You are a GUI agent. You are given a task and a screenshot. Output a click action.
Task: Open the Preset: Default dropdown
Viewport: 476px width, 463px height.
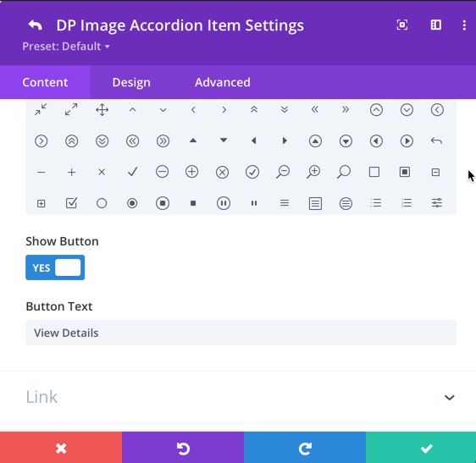click(66, 47)
